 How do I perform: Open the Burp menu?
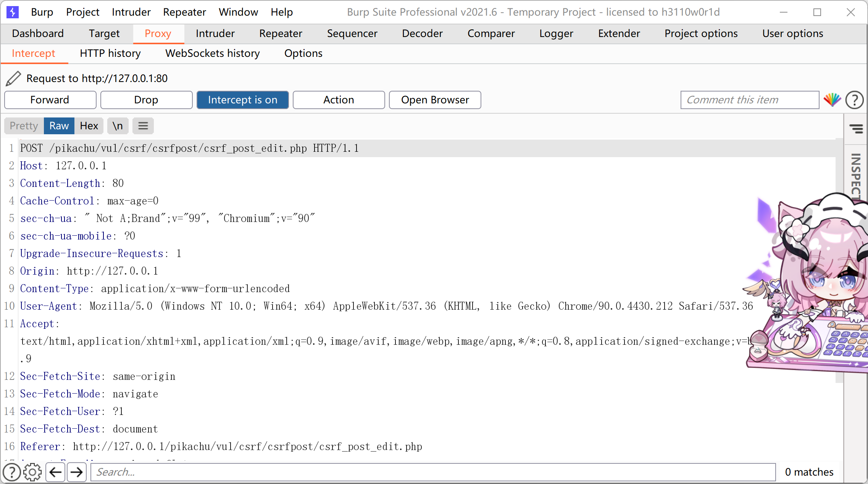(42, 12)
